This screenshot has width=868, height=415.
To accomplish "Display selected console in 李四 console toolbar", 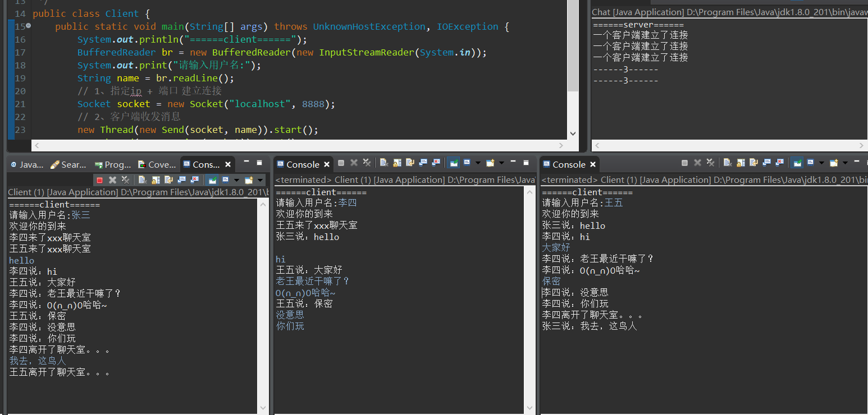I will (x=467, y=163).
